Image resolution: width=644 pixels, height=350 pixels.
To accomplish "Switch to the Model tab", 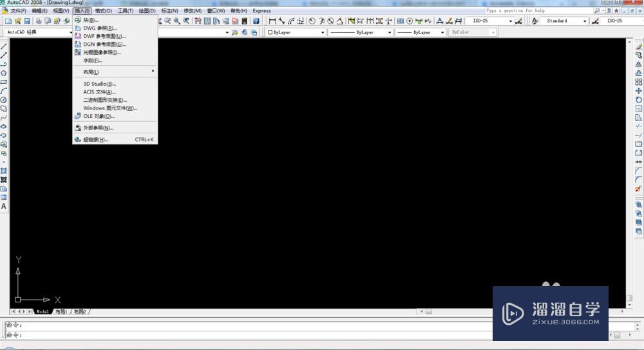I will (x=43, y=312).
